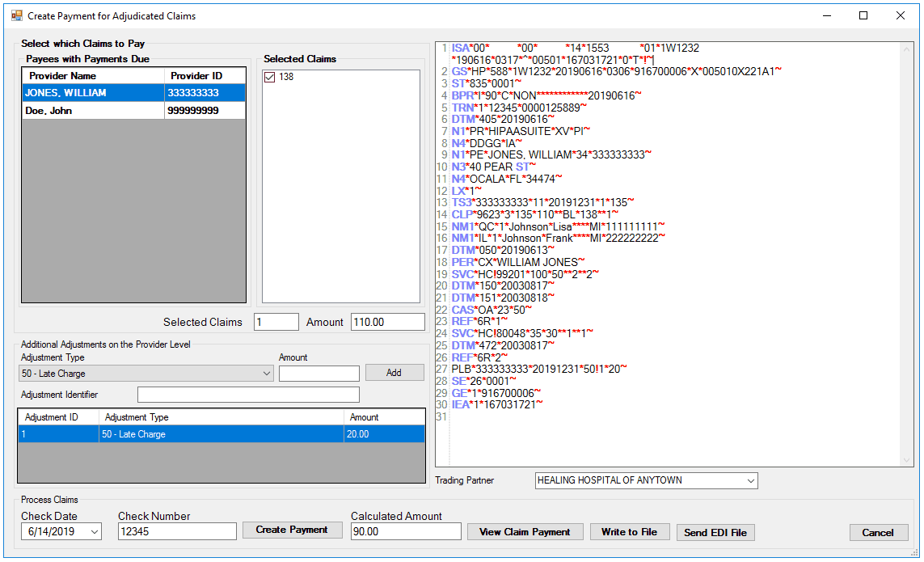Focus the Check Number field
Viewport: 924px width, 562px height.
point(177,531)
